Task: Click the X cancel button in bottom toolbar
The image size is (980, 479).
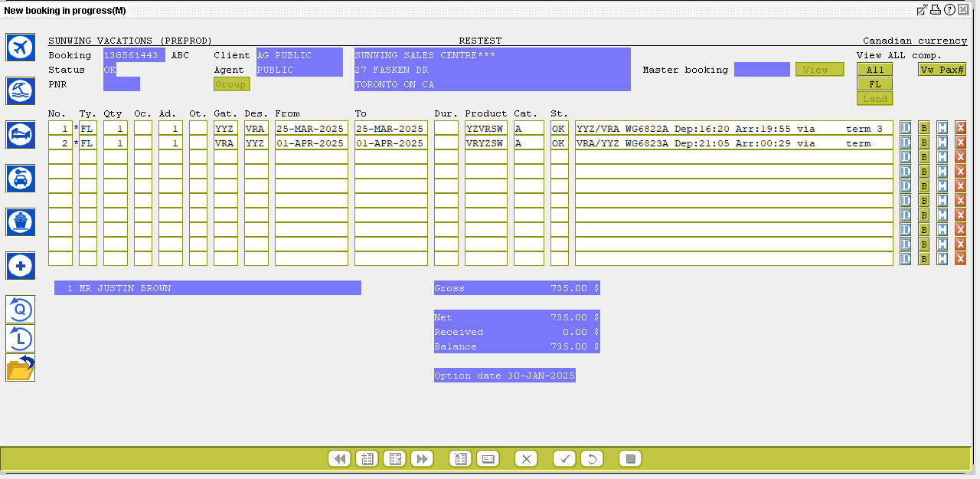Action: (x=526, y=459)
